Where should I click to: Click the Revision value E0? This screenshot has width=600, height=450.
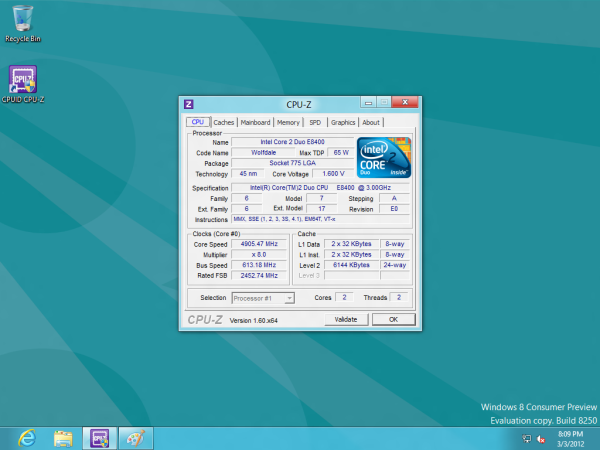click(394, 209)
